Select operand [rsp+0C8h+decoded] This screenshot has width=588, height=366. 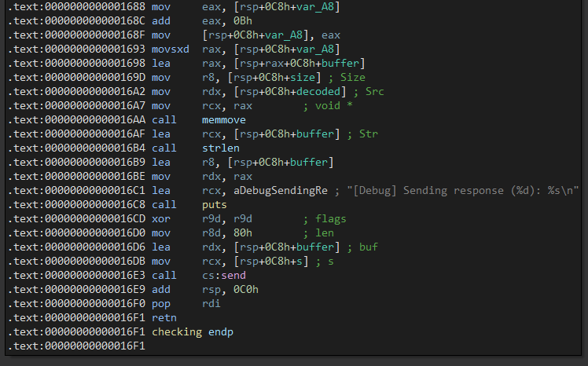tap(290, 91)
